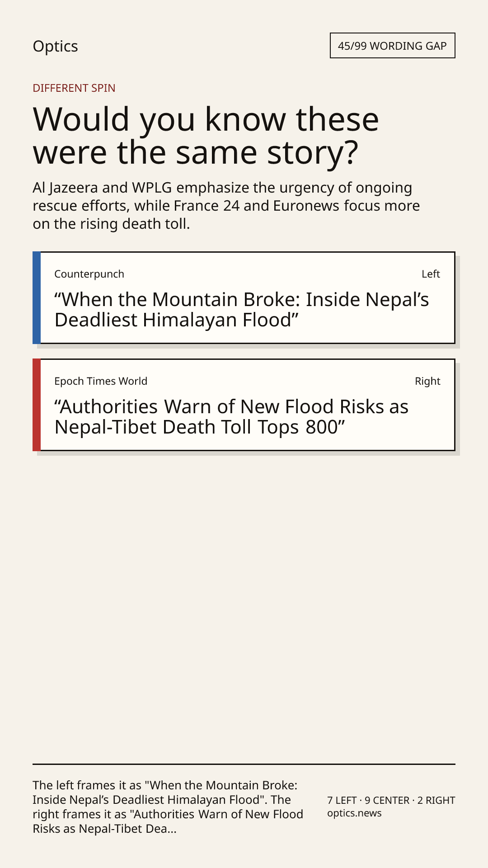488x868 pixels.
Task: Click the blue left-leaning color bar
Action: [37, 298]
